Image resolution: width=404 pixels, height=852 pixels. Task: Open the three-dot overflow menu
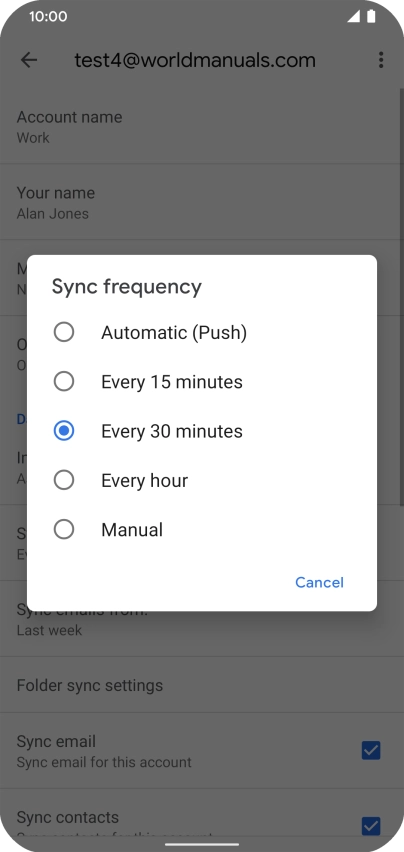tap(381, 60)
